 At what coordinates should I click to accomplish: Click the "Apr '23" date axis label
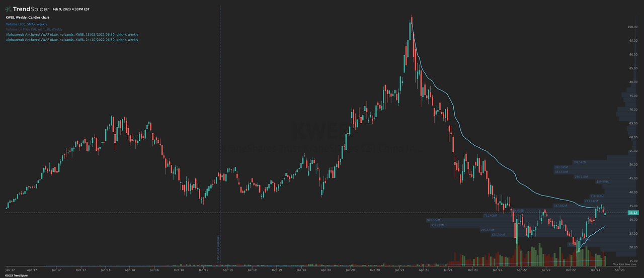point(619,270)
